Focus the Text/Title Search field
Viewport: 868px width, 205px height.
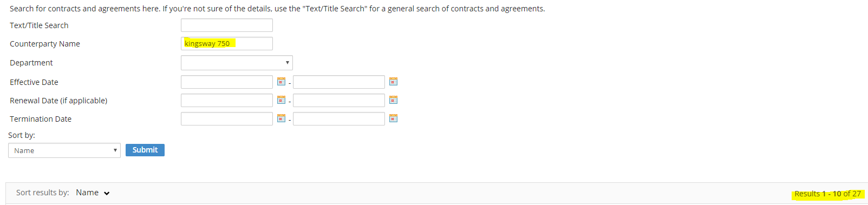pos(227,25)
